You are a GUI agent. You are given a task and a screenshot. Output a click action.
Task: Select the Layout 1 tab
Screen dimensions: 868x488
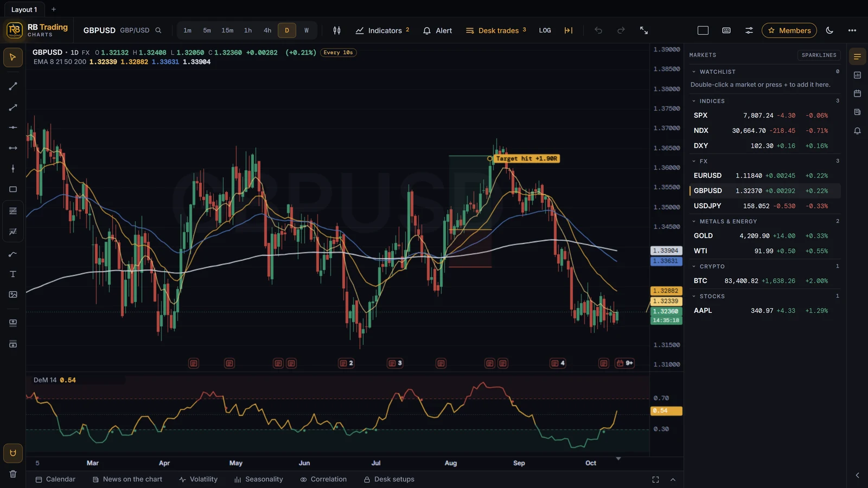[x=24, y=9]
